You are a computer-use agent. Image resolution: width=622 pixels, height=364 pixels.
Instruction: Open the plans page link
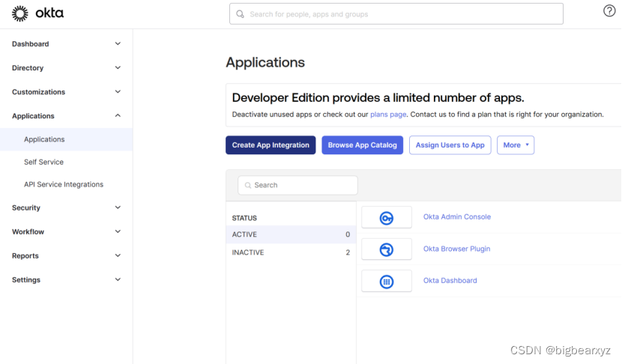(388, 115)
